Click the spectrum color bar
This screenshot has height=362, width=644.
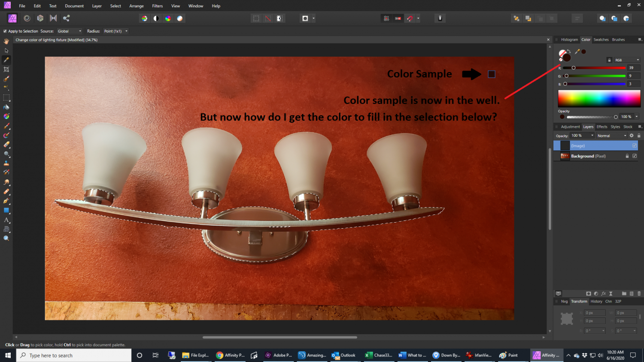point(599,99)
